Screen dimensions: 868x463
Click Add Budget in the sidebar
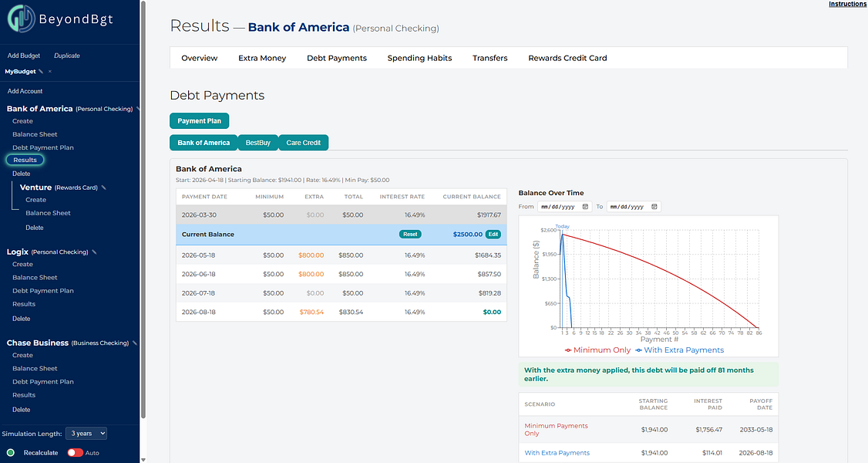pos(24,56)
